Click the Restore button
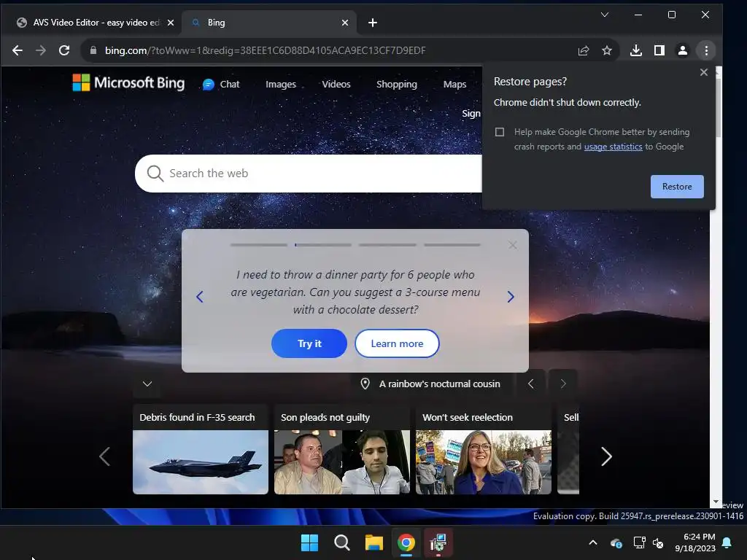 (x=677, y=187)
